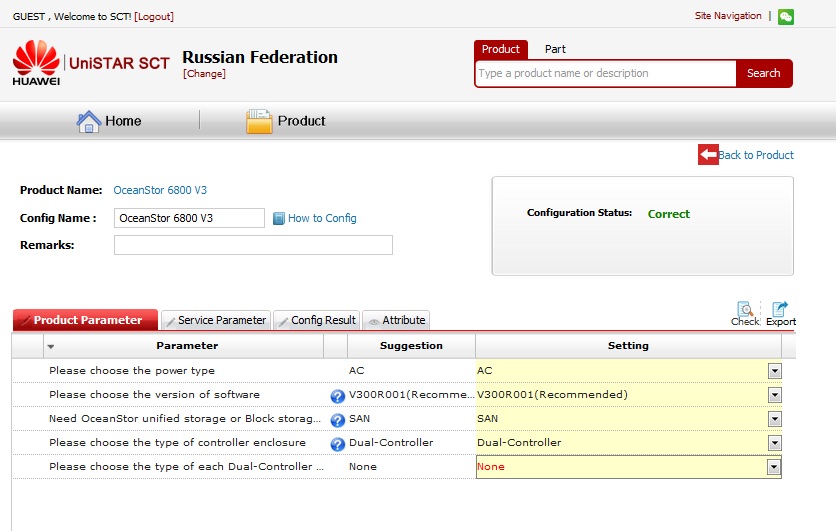This screenshot has height=531, width=836.
Task: Open the Dual-Controller enclosure dropdown arrow
Action: click(x=775, y=443)
